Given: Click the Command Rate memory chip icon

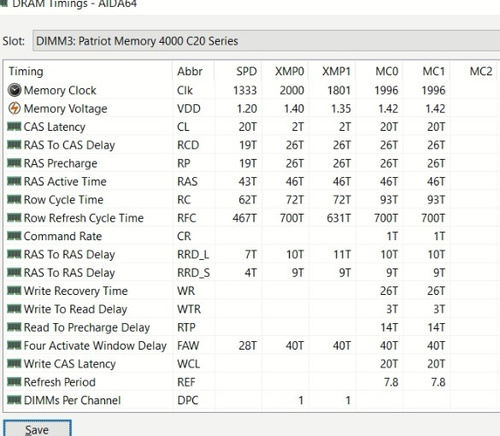Looking at the screenshot, I should [x=14, y=236].
